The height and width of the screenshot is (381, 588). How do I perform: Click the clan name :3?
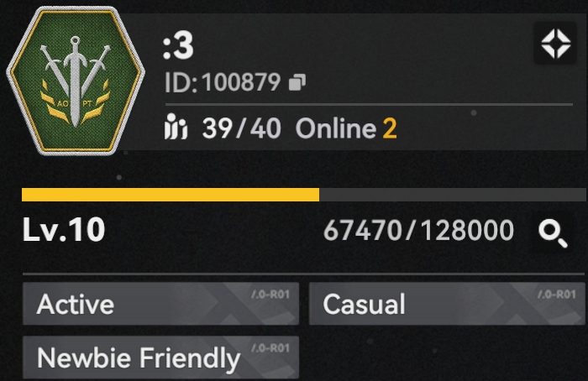coord(178,46)
